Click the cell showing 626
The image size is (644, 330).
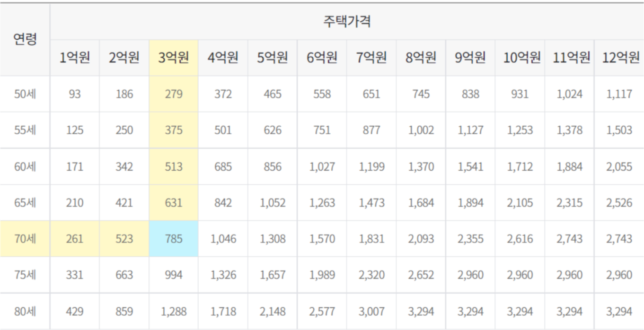click(273, 130)
